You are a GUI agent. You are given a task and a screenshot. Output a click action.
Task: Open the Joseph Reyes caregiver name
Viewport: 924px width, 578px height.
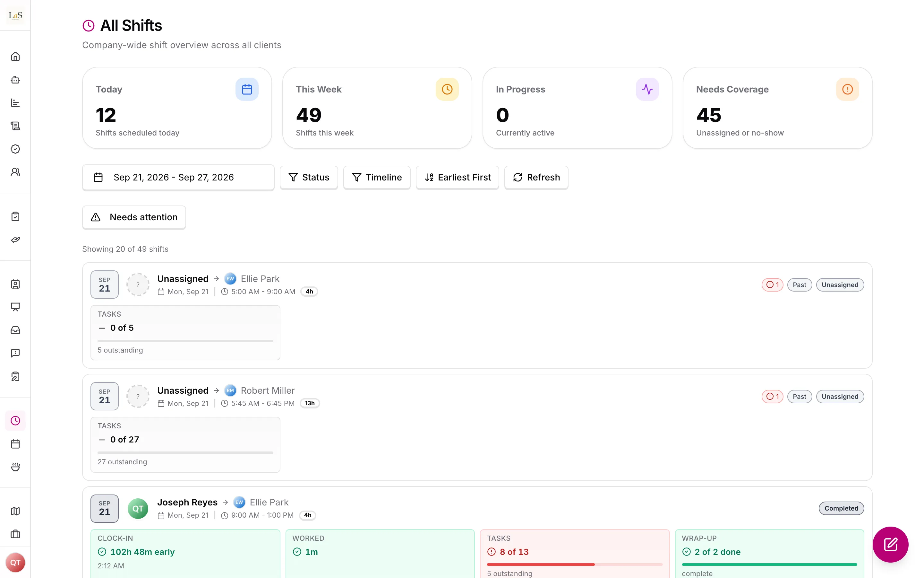(187, 502)
